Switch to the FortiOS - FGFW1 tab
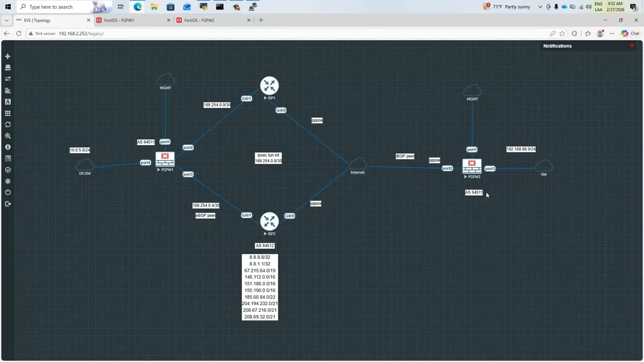 pyautogui.click(x=132, y=20)
